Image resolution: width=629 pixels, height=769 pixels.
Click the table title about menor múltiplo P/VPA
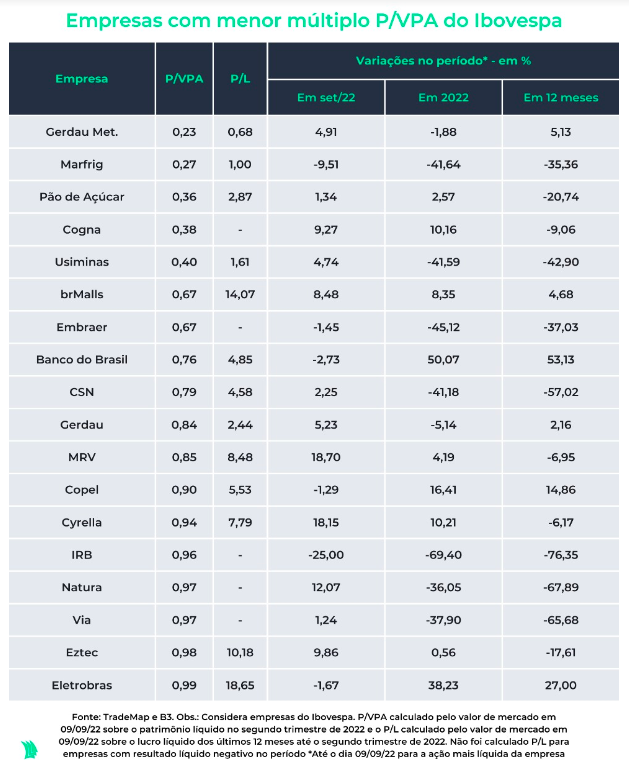[x=314, y=20]
